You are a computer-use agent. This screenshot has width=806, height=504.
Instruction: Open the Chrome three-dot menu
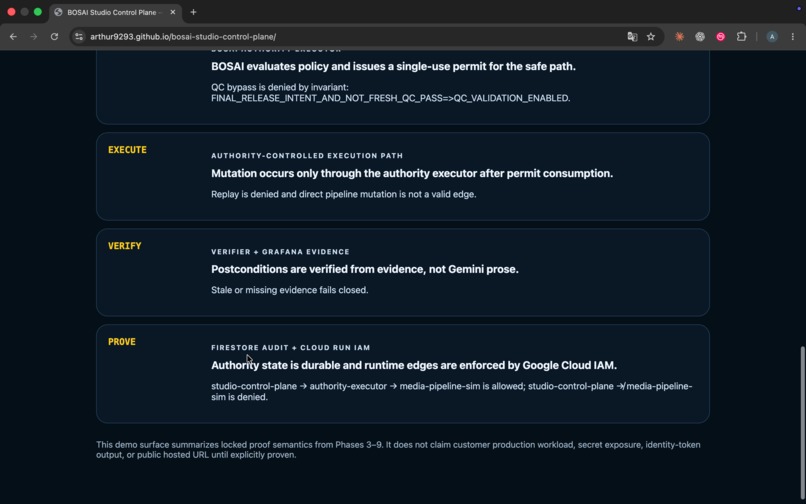click(793, 37)
